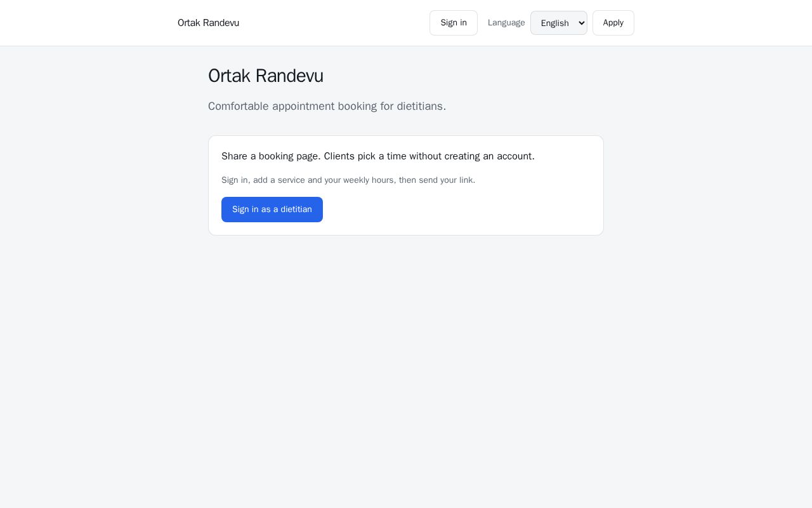812x508 pixels.
Task: Click the chevron arrow of the language select
Action: (x=582, y=23)
